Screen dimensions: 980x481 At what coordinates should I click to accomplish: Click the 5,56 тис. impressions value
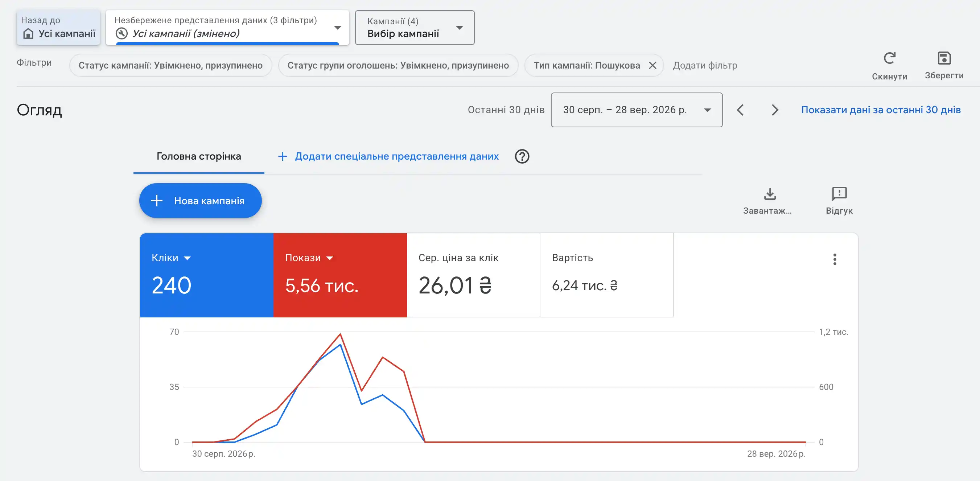pos(321,285)
